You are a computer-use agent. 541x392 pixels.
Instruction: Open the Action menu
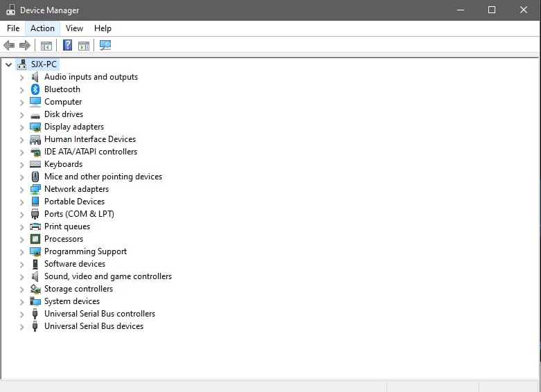click(x=42, y=28)
